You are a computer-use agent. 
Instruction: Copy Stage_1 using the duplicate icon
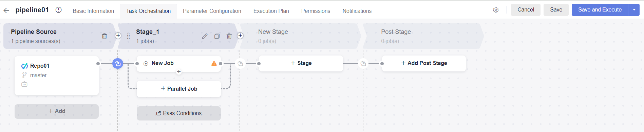click(217, 36)
